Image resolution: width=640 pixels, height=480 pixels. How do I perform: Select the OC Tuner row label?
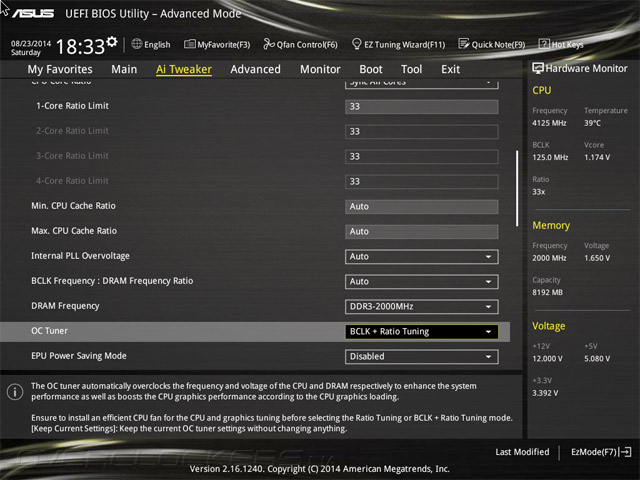coord(49,331)
